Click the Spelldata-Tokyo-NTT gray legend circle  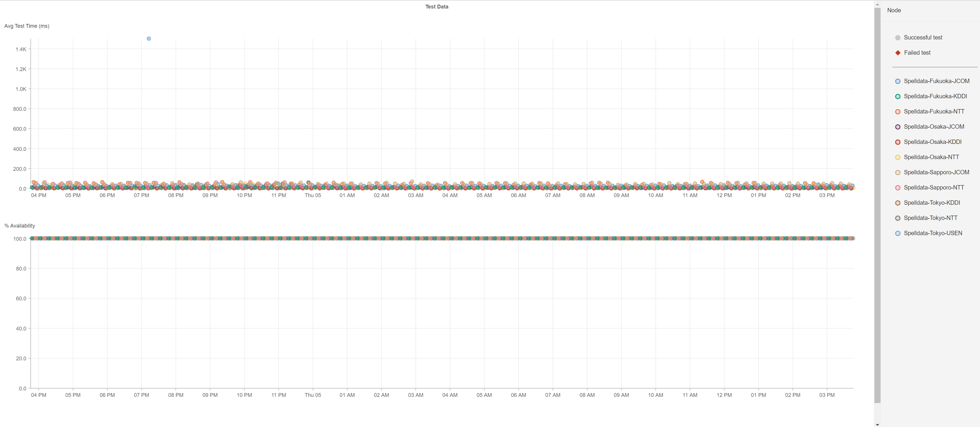point(898,218)
